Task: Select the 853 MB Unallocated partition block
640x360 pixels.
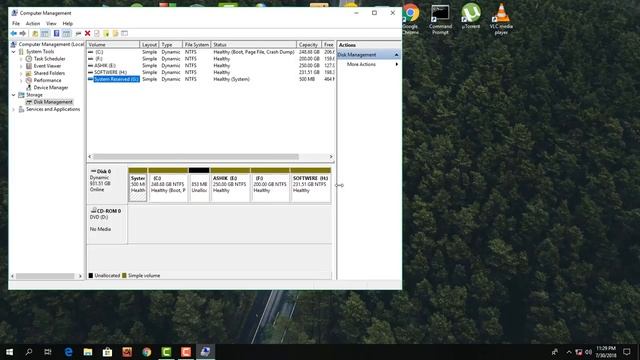Action: pyautogui.click(x=199, y=184)
